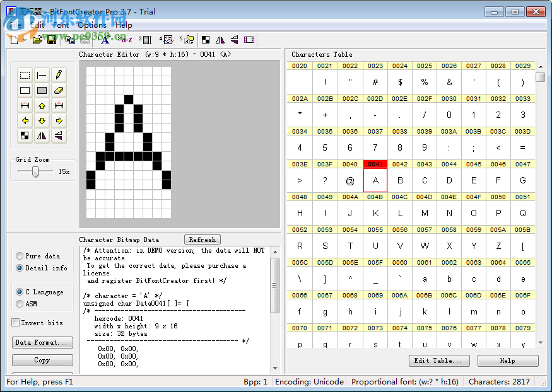Pick the filled gray rectangle tool

42,91
